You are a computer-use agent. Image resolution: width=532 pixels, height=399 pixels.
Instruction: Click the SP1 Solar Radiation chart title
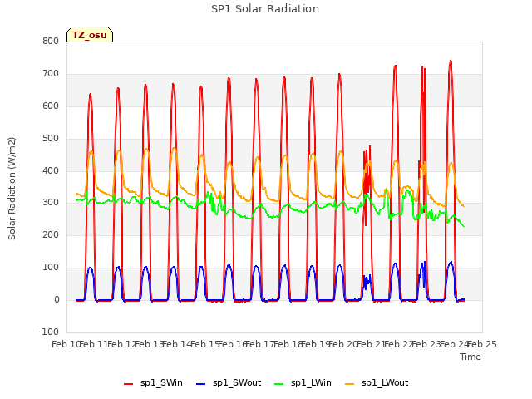265,9
